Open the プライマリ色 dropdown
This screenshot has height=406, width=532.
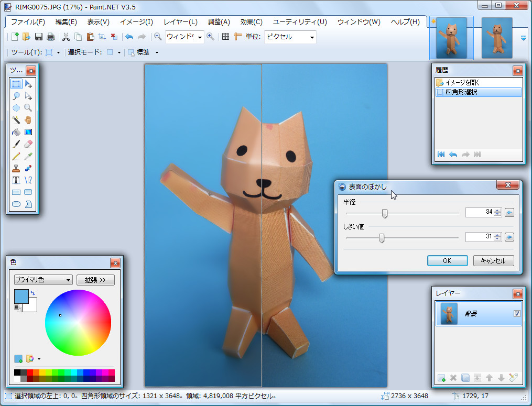click(43, 280)
